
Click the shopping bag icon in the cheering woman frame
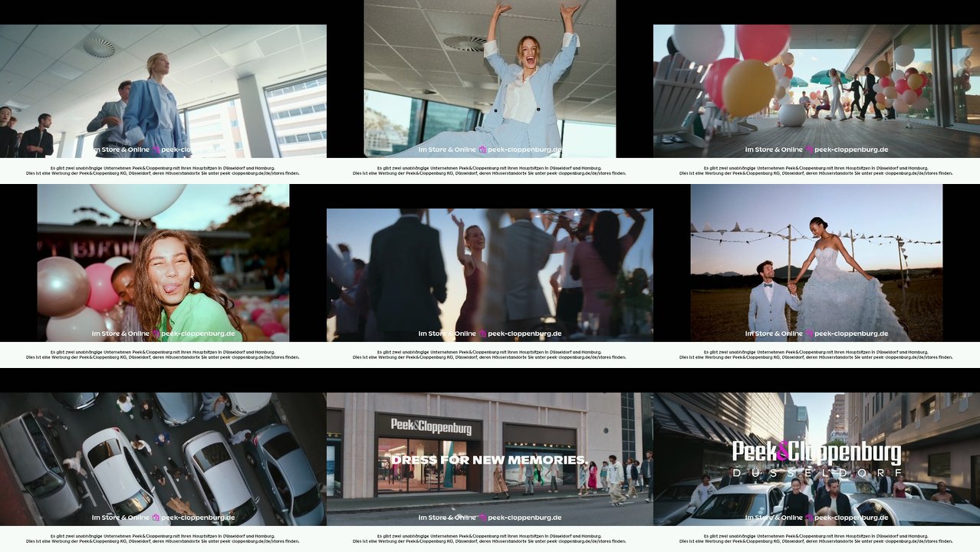482,149
